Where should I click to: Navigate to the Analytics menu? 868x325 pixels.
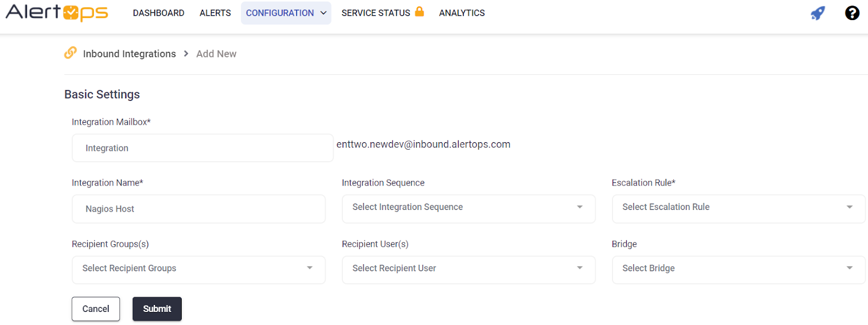(x=462, y=13)
